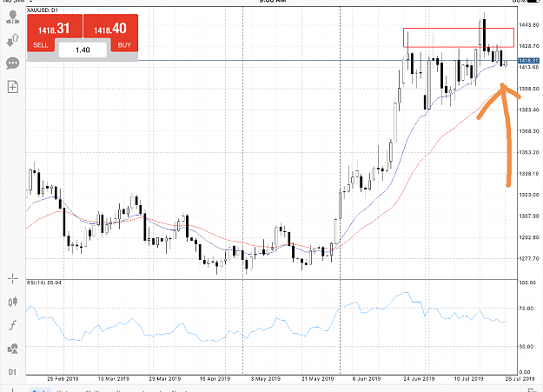Image resolution: width=543 pixels, height=392 pixels.
Task: Open the trade arrows icon in sidebar
Action: [x=12, y=40]
